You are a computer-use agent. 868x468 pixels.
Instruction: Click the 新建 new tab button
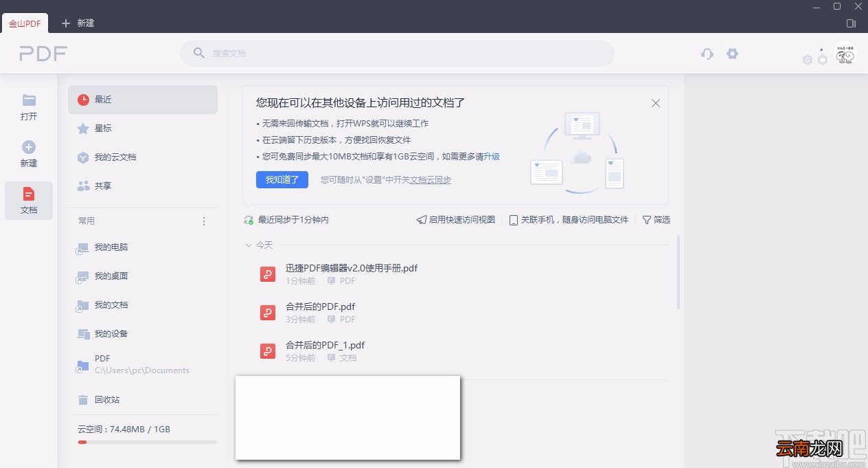pyautogui.click(x=78, y=23)
